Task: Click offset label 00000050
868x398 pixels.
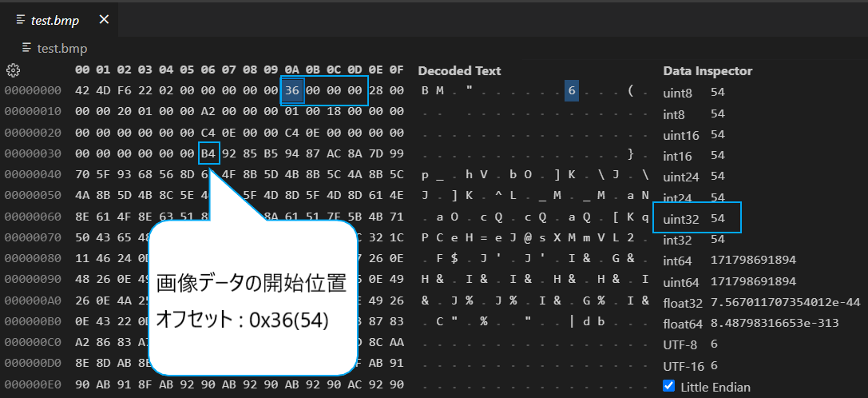Action: (x=33, y=196)
